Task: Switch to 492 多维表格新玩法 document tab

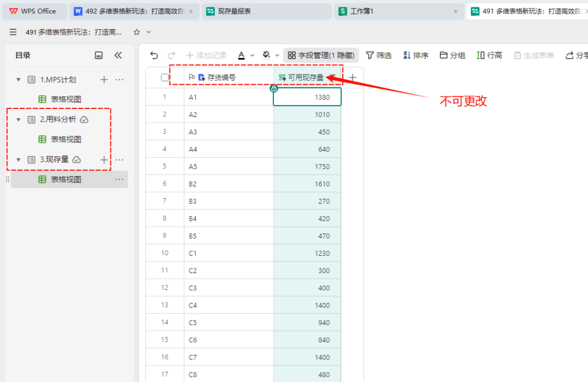Action: click(134, 11)
